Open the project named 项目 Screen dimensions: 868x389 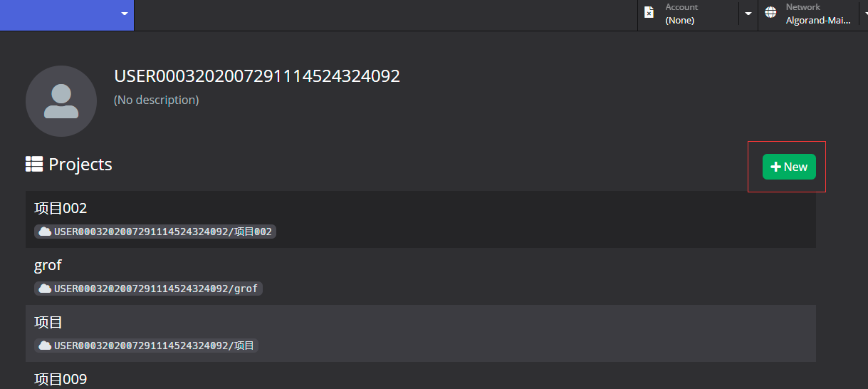tap(421, 333)
